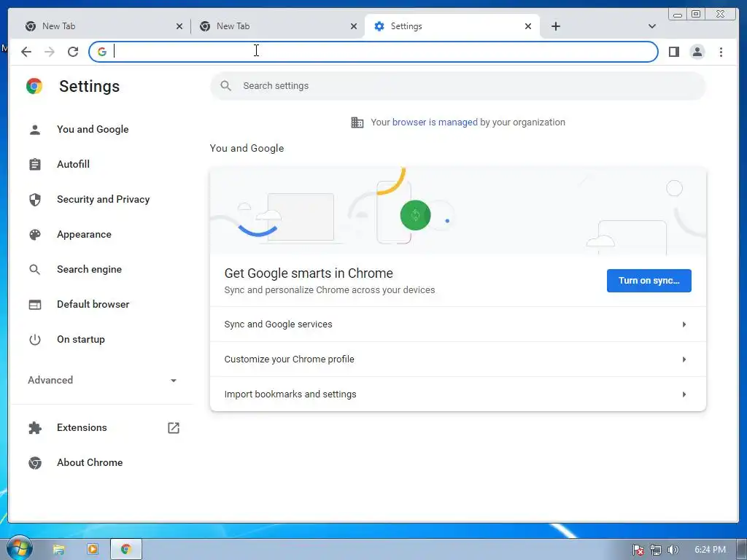Open Extensions page
This screenshot has width=747, height=560.
point(82,427)
